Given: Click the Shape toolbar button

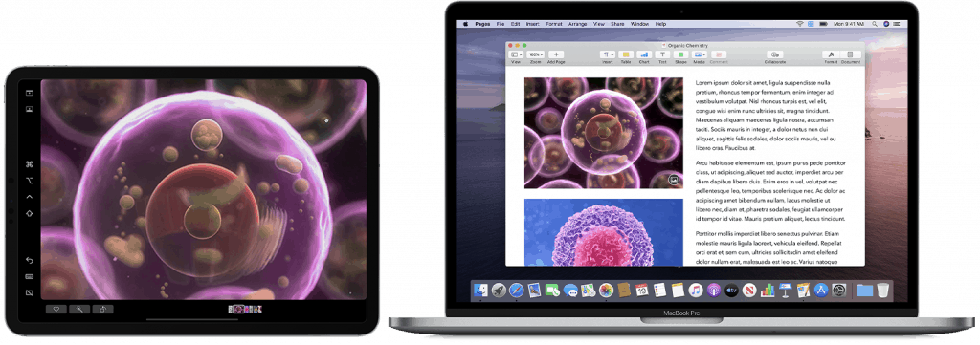Looking at the screenshot, I should click(x=680, y=54).
